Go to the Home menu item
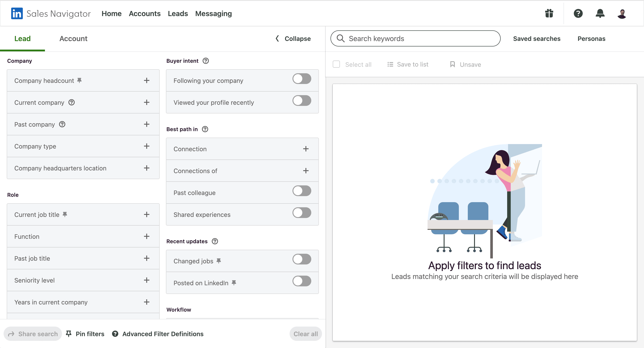 pyautogui.click(x=112, y=13)
